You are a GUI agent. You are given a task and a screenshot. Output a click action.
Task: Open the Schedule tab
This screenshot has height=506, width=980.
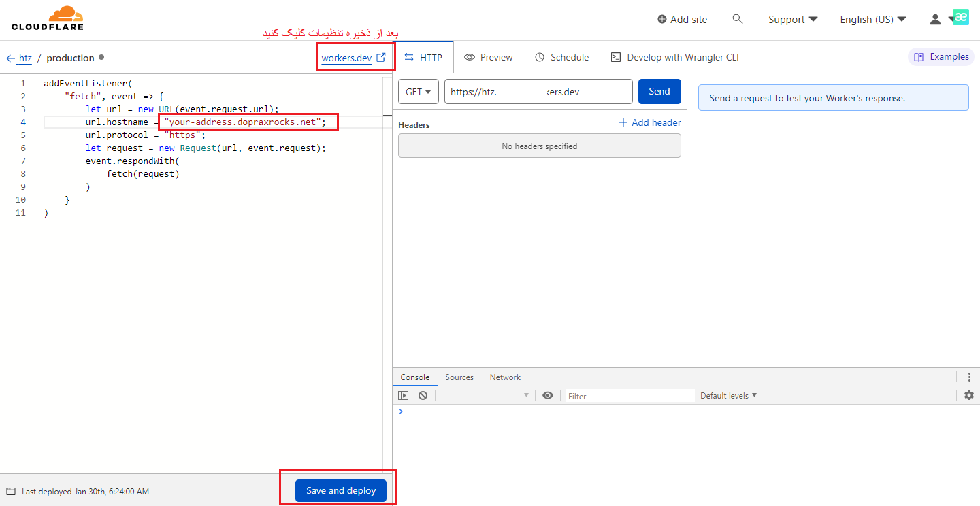click(562, 58)
